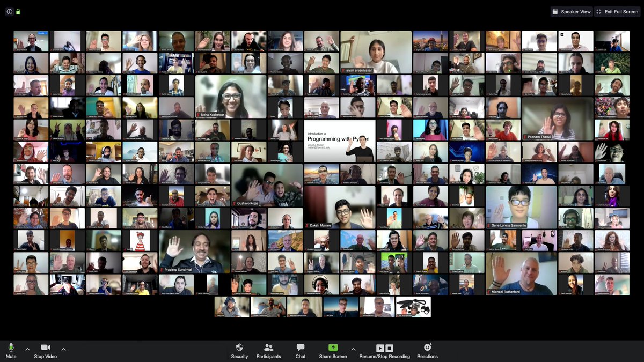Select Gene Lorenz Sarmiento's video tile

click(521, 207)
